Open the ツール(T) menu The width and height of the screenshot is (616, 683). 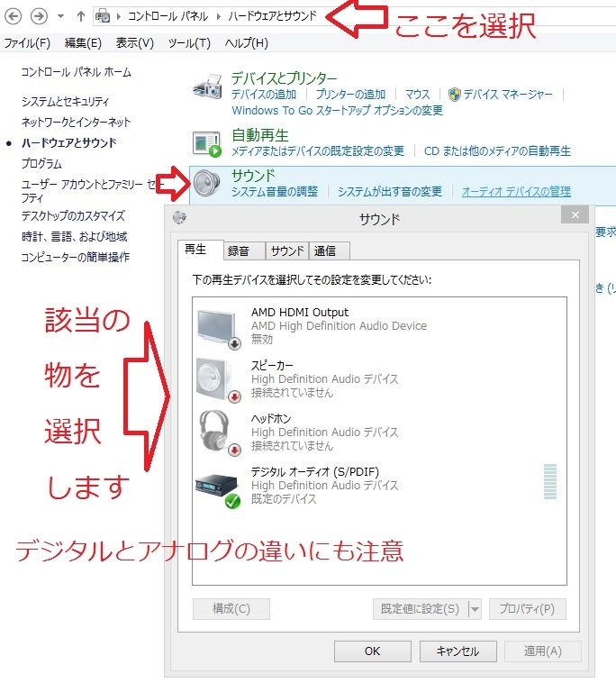tap(189, 43)
